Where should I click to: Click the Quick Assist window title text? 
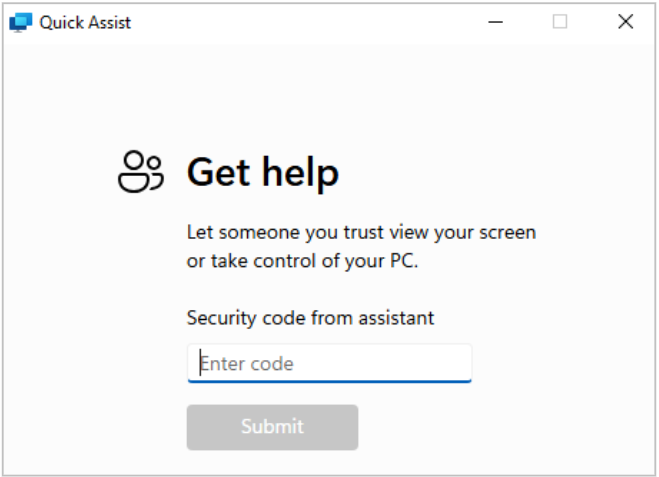pyautogui.click(x=85, y=22)
